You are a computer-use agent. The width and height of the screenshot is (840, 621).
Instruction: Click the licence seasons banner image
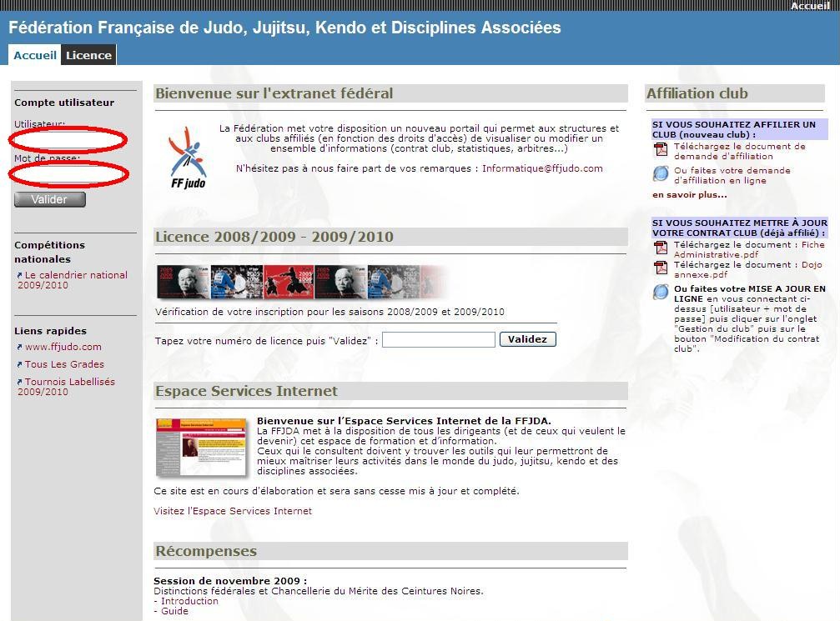(x=302, y=282)
